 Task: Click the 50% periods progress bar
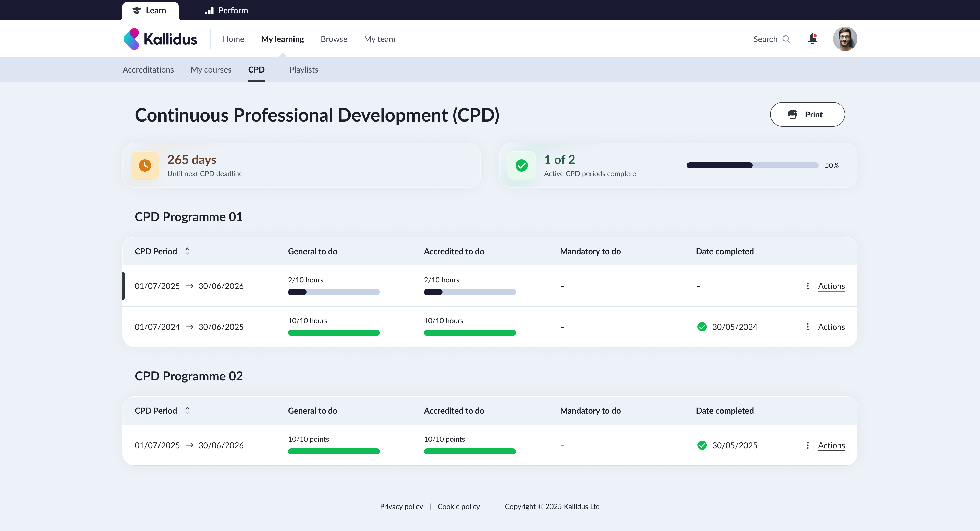click(x=752, y=165)
